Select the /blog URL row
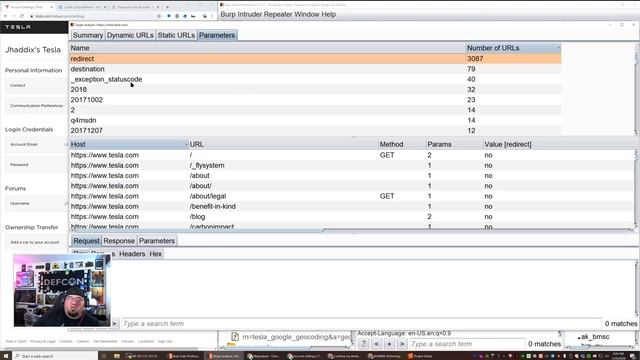 (351, 216)
